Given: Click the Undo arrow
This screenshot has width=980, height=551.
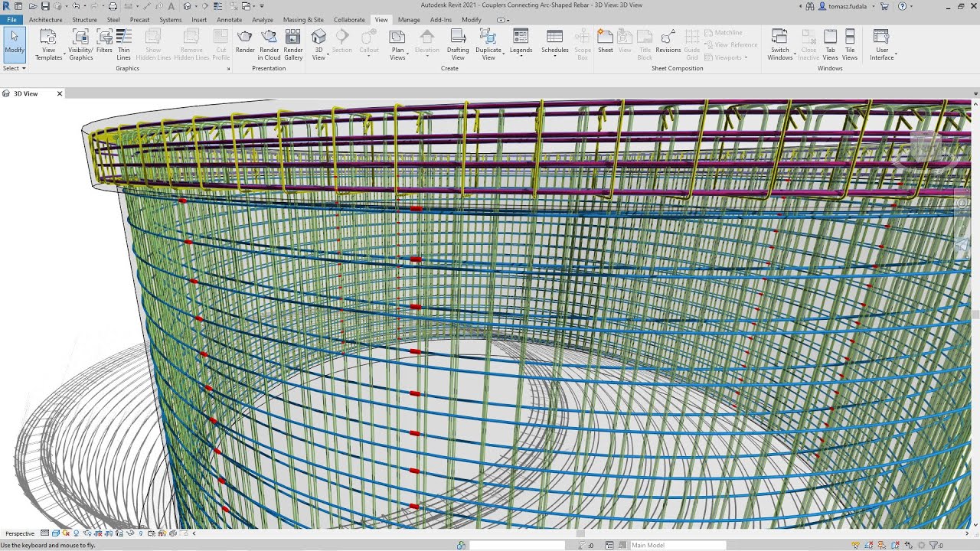Looking at the screenshot, I should pyautogui.click(x=76, y=6).
